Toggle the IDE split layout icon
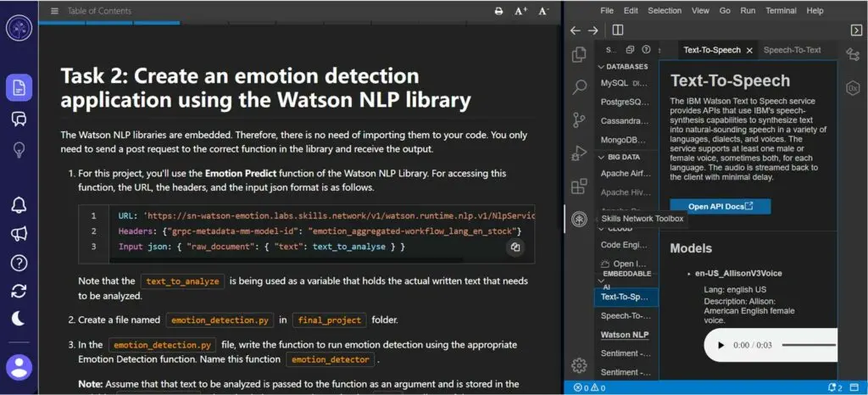This screenshot has height=395, width=868. [x=618, y=30]
